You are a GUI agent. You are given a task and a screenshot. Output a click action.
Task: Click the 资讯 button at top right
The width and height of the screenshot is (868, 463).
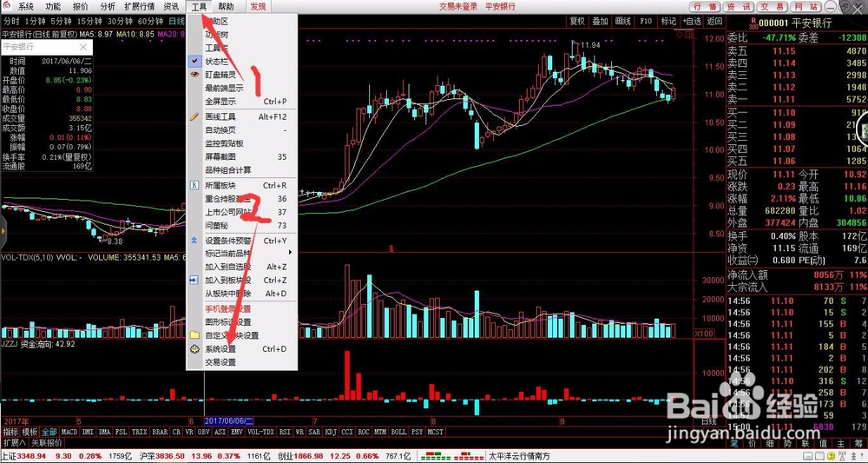pyautogui.click(x=739, y=7)
